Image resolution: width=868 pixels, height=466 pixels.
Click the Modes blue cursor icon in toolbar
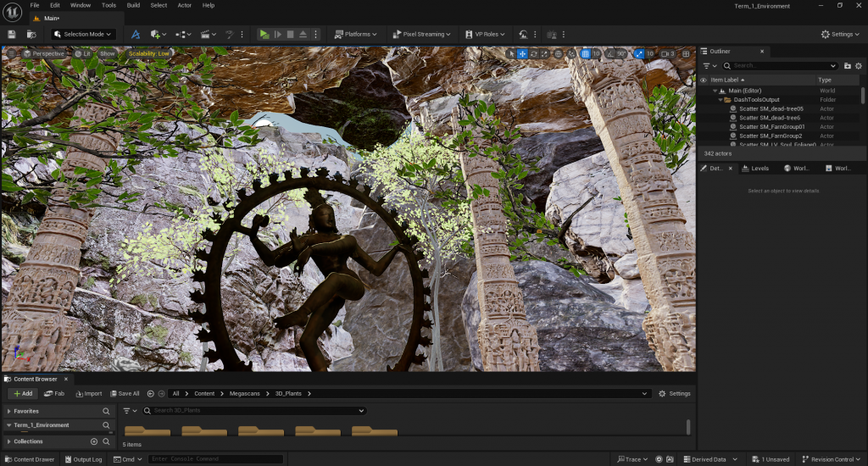[136, 34]
